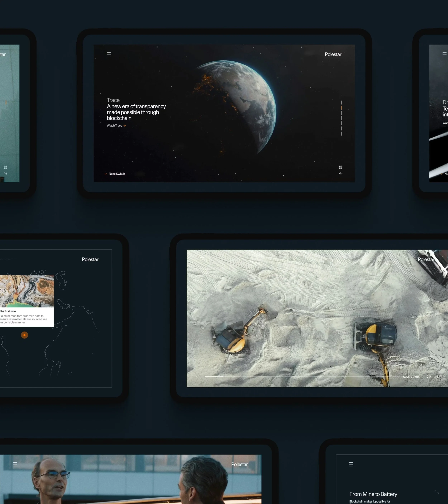Screen dimensions: 448x504
Task: Click the Trace headline about blockchain transparency
Action: (136, 112)
